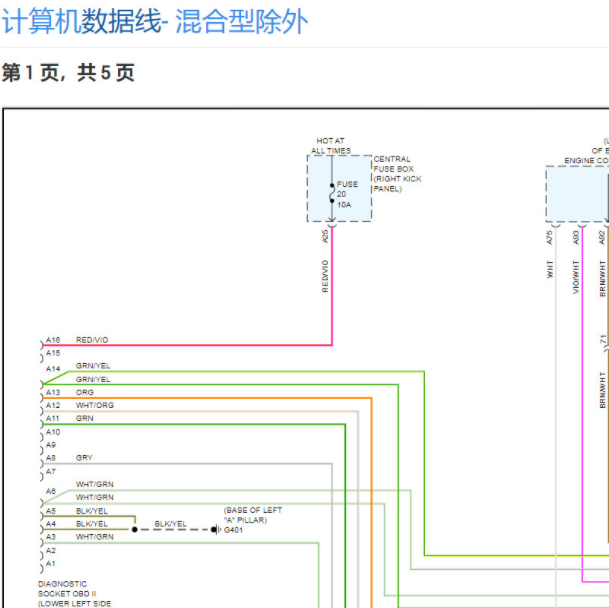Click the splice dot on the BLK/YEL wire
The height and width of the screenshot is (608, 609).
135,530
